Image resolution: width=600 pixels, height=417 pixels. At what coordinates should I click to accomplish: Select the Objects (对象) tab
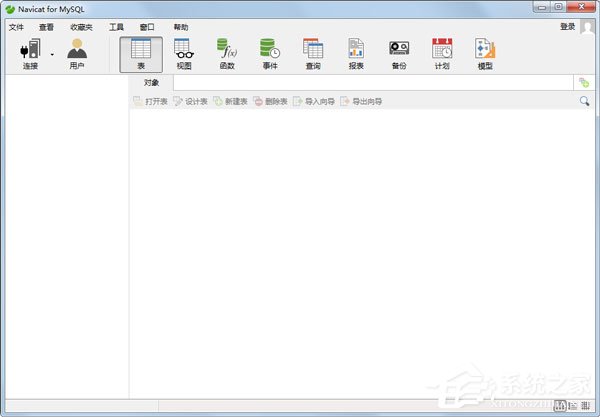click(x=152, y=83)
